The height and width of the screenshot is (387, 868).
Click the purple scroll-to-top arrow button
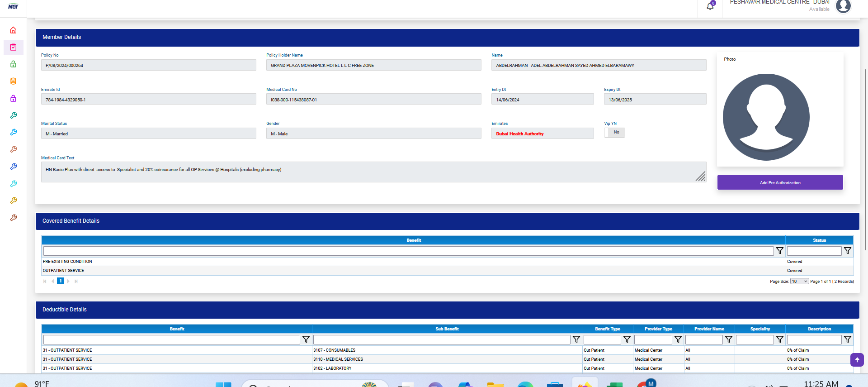pyautogui.click(x=857, y=360)
